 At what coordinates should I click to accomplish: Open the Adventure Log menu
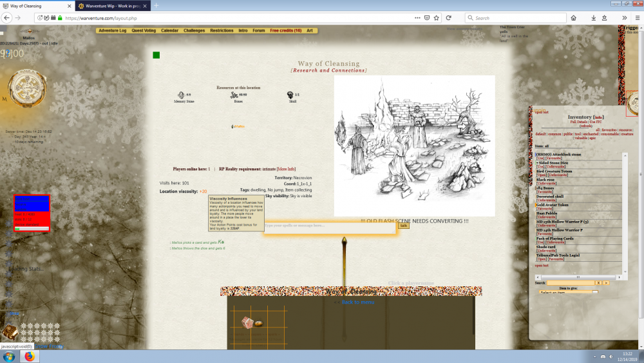pos(112,30)
